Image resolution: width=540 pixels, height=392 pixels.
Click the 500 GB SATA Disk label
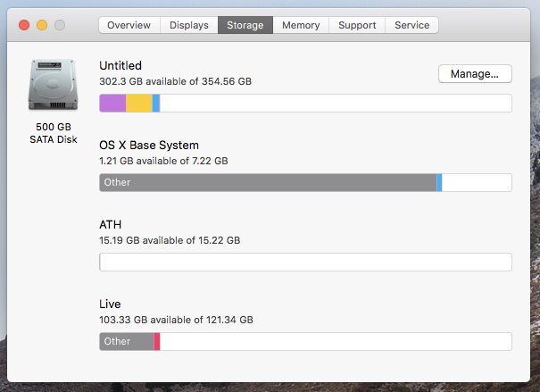(54, 133)
